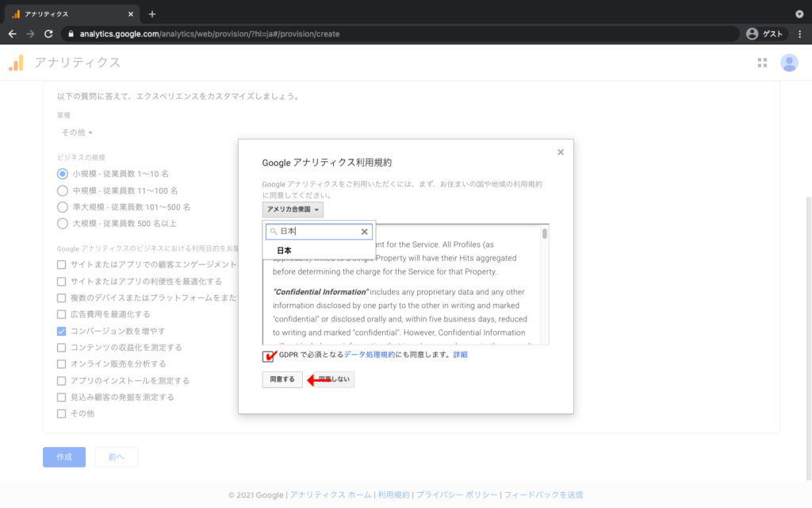Check the その他 checkbox at list bottom

(x=62, y=414)
